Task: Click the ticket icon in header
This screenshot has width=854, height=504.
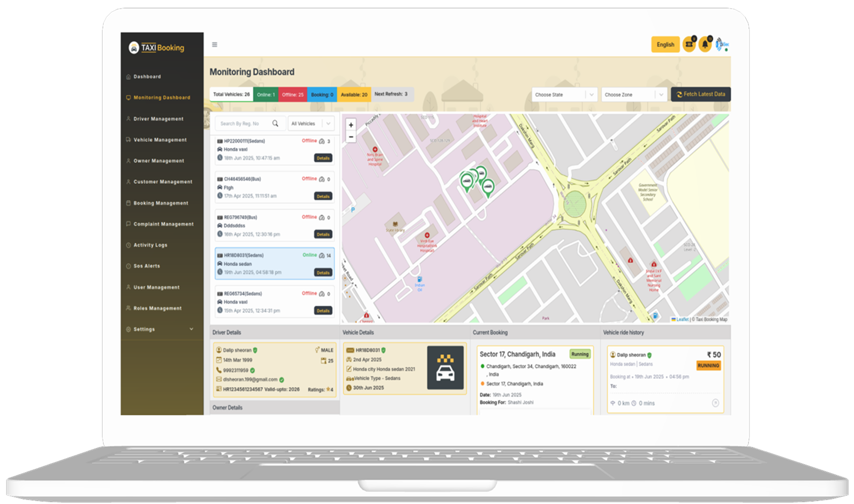Action: pyautogui.click(x=689, y=45)
